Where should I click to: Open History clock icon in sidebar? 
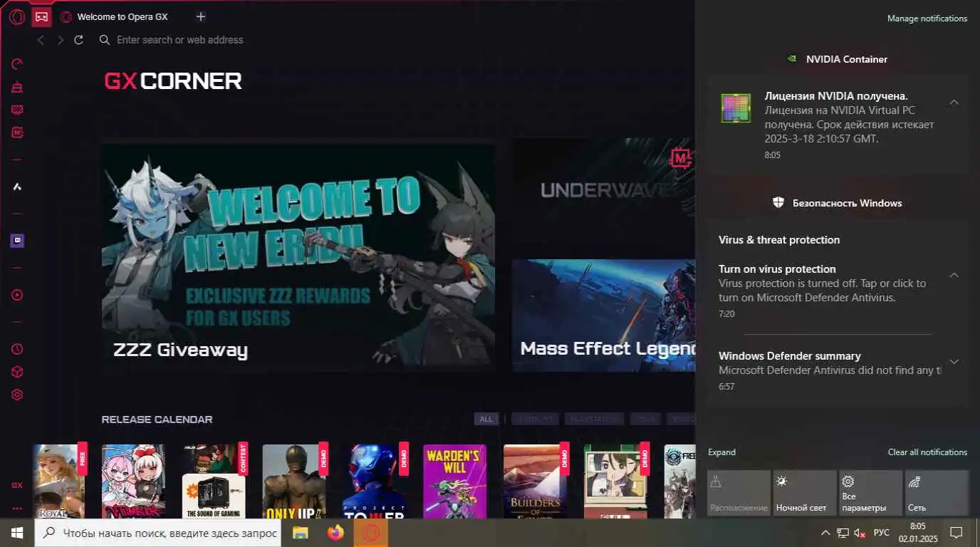pyautogui.click(x=17, y=349)
